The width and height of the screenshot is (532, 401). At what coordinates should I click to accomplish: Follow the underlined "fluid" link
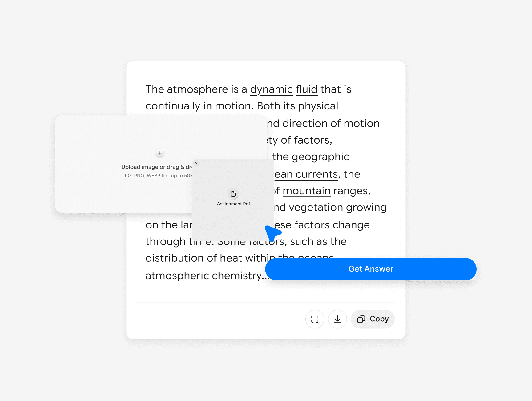coord(306,89)
